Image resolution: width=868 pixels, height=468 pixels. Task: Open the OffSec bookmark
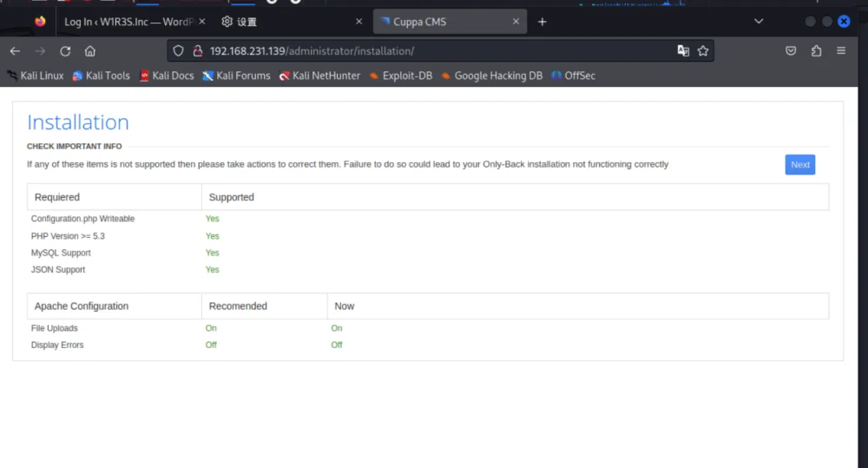pos(574,76)
